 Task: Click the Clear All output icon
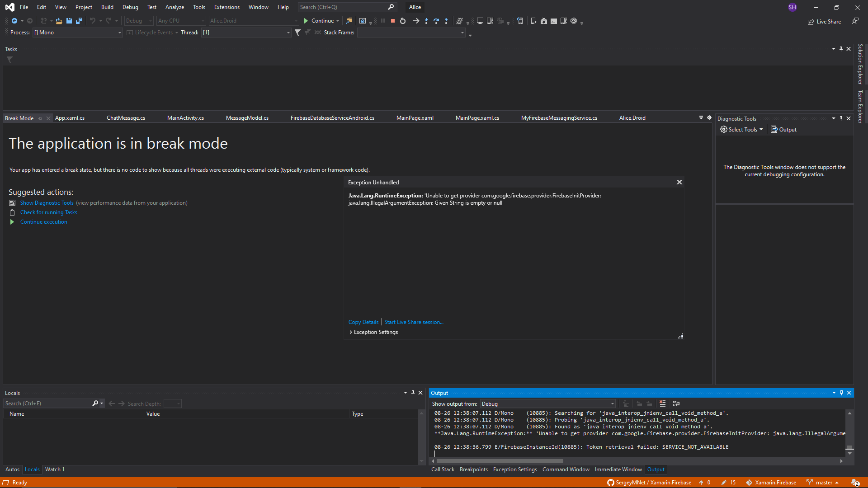[662, 404]
